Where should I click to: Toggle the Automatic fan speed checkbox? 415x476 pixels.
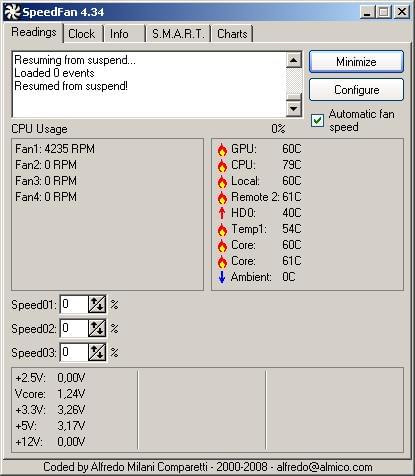(317, 120)
